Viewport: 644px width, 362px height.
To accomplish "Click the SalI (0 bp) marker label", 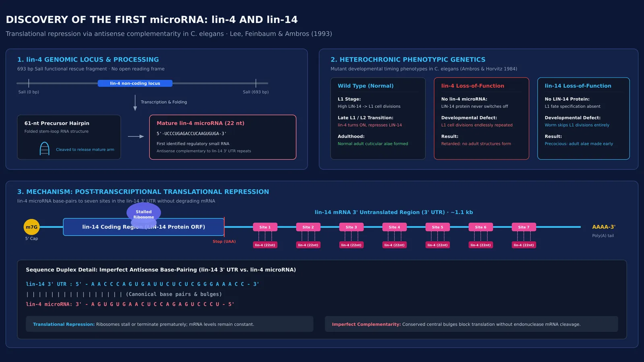I will click(29, 92).
